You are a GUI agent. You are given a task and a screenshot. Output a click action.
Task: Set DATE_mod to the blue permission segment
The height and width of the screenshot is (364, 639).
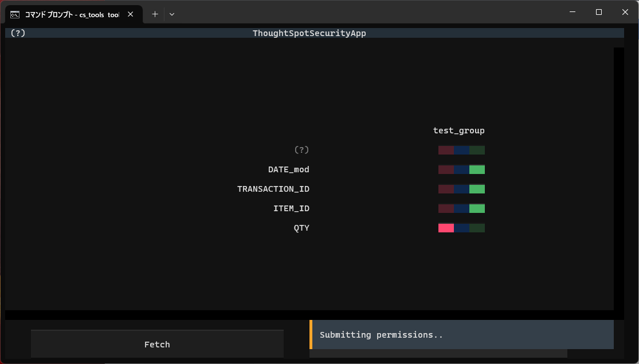[461, 169]
